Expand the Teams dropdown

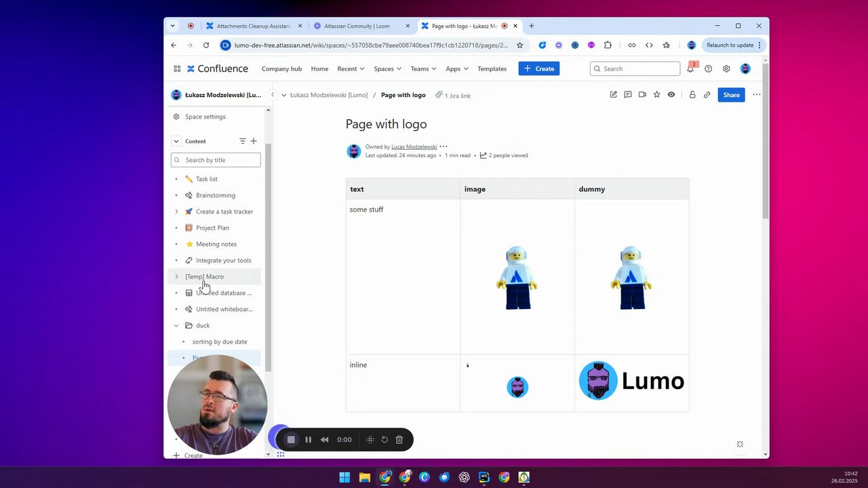[424, 68]
